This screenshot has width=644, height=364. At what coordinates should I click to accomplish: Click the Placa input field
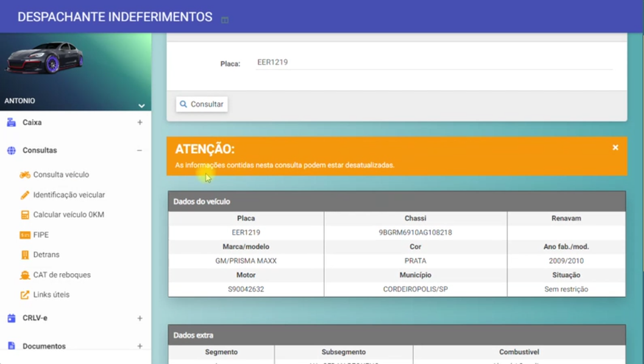[x=434, y=62]
